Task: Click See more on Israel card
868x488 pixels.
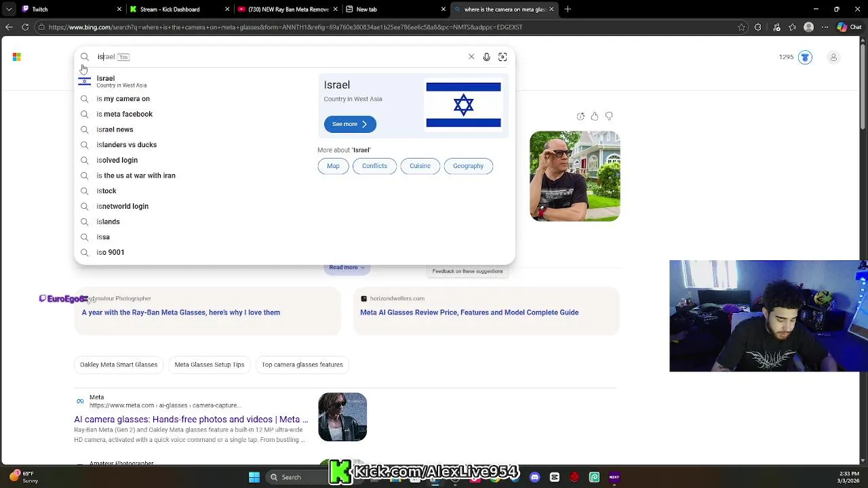Action: click(x=350, y=124)
